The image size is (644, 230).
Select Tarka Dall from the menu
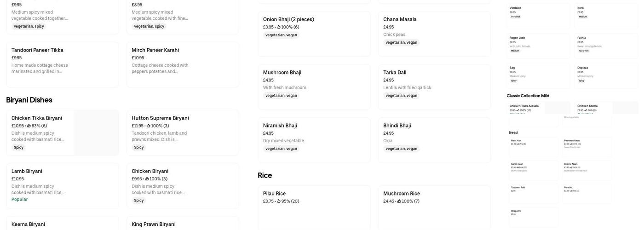(395, 73)
